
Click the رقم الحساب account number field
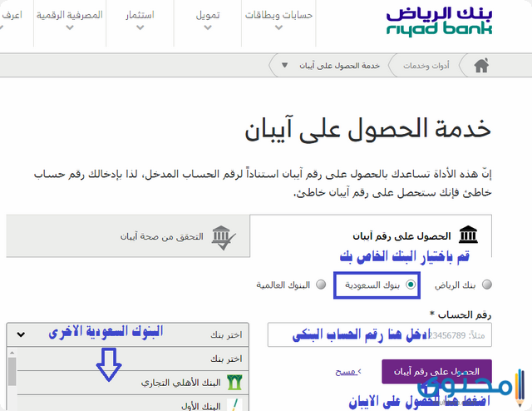[380, 335]
